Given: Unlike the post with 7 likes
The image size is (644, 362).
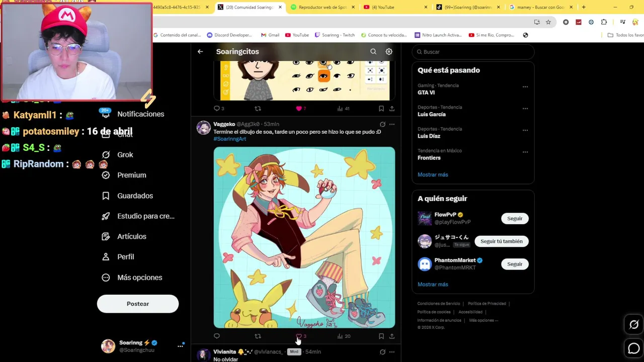Looking at the screenshot, I should (x=301, y=109).
